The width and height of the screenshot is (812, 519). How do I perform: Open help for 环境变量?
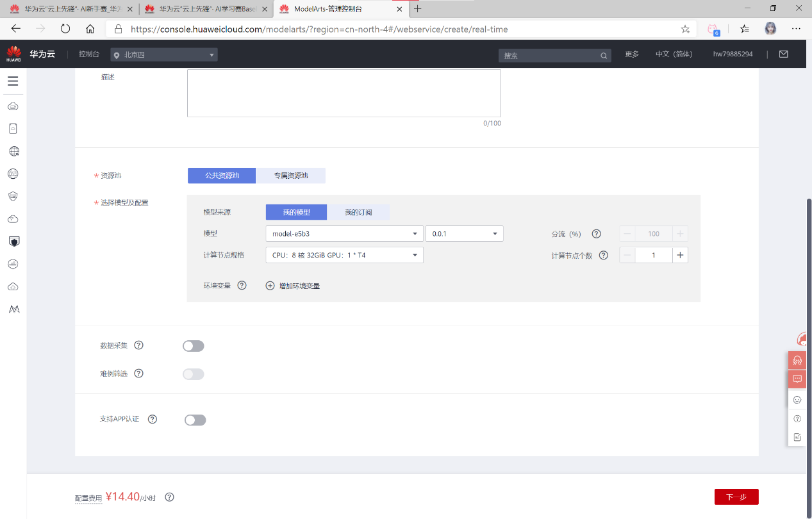point(242,286)
